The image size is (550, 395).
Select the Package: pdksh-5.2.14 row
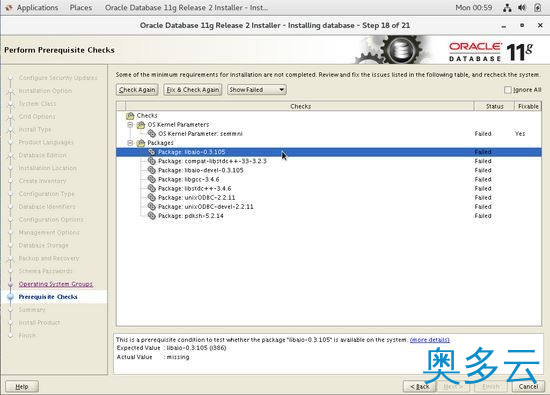coord(329,216)
